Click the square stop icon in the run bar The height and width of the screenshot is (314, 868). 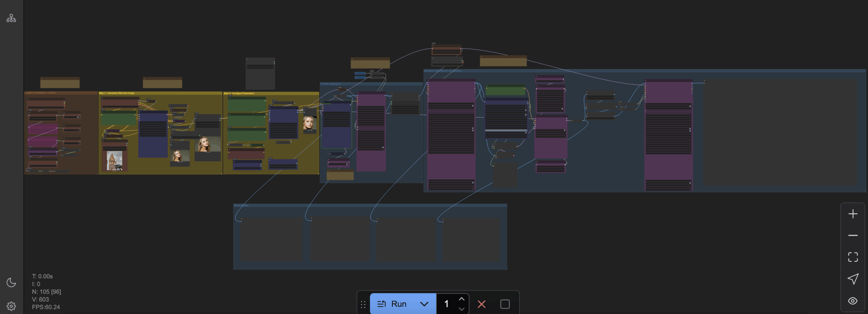(x=505, y=304)
